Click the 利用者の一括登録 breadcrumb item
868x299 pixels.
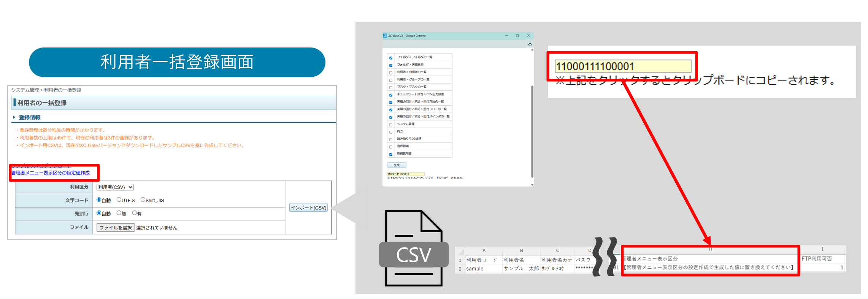click(62, 90)
